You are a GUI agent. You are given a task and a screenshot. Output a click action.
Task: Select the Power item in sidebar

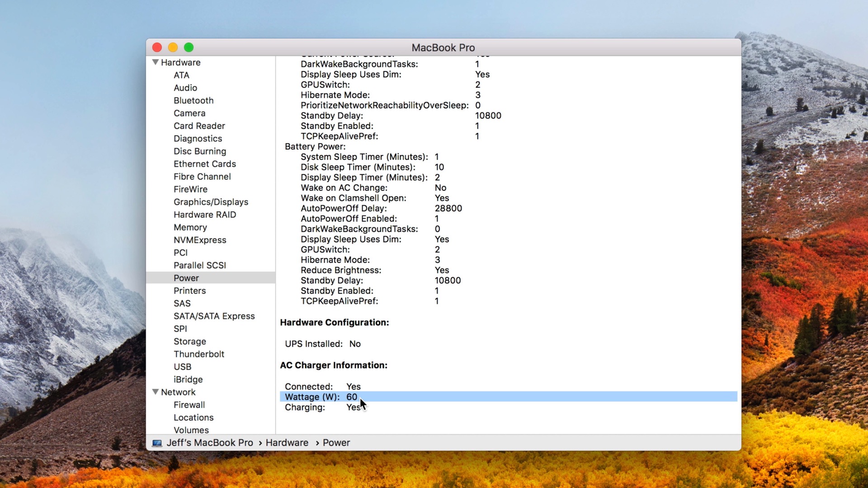[186, 278]
